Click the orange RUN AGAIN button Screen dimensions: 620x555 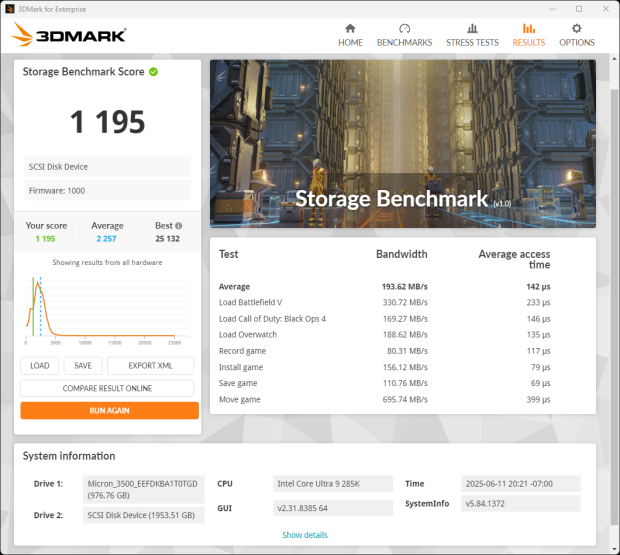(x=110, y=411)
